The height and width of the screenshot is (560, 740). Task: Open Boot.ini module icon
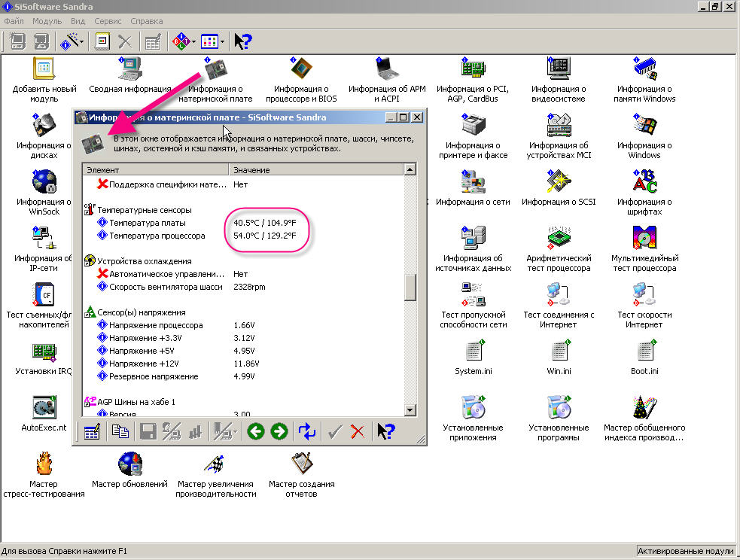tap(644, 358)
